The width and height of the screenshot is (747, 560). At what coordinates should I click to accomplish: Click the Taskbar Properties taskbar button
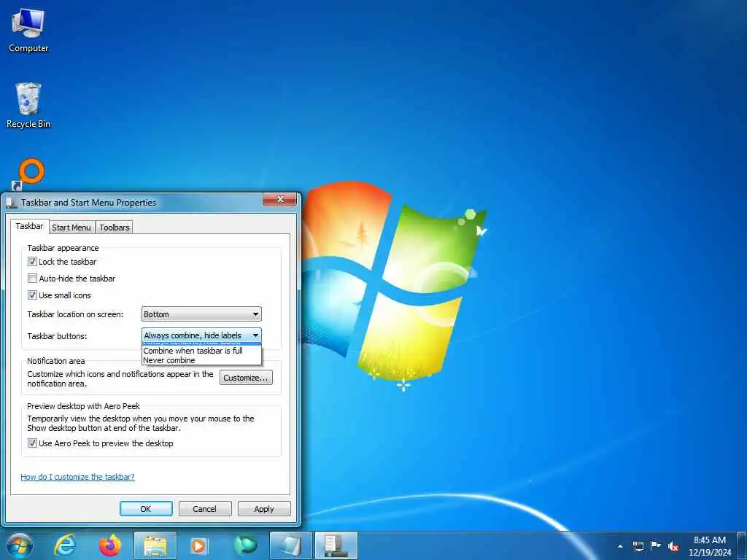pos(336,545)
